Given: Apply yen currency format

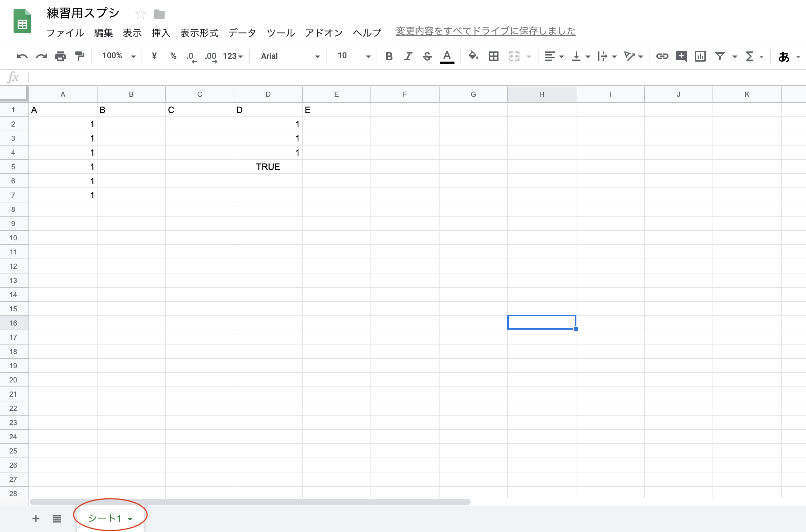Looking at the screenshot, I should pyautogui.click(x=154, y=56).
